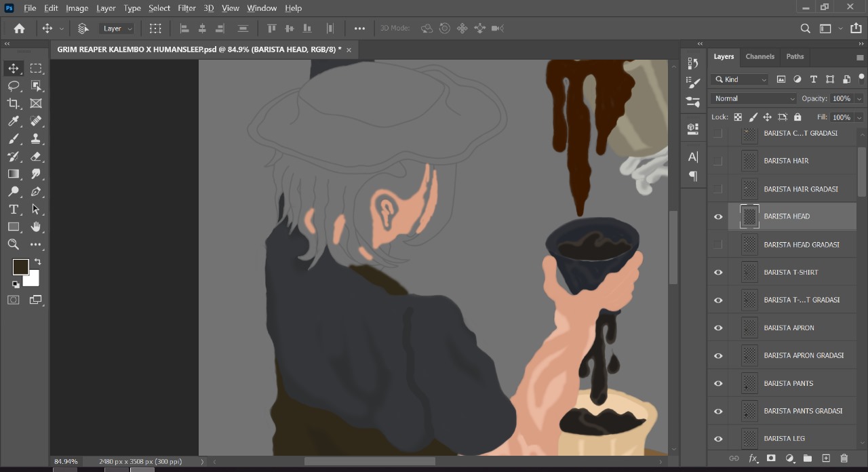The height and width of the screenshot is (472, 868).
Task: Hide the BARISTA HEAD layer
Action: click(x=718, y=217)
